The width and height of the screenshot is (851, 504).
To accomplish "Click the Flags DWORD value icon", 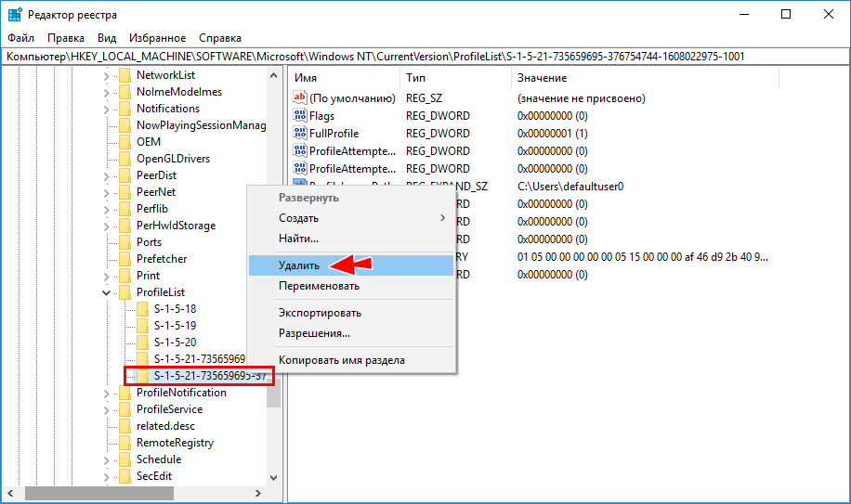I will [300, 116].
